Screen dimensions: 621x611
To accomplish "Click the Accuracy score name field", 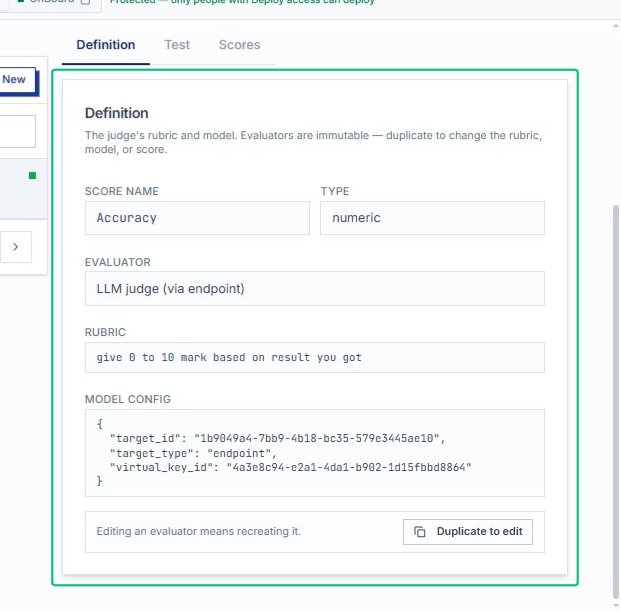I will (x=197, y=218).
